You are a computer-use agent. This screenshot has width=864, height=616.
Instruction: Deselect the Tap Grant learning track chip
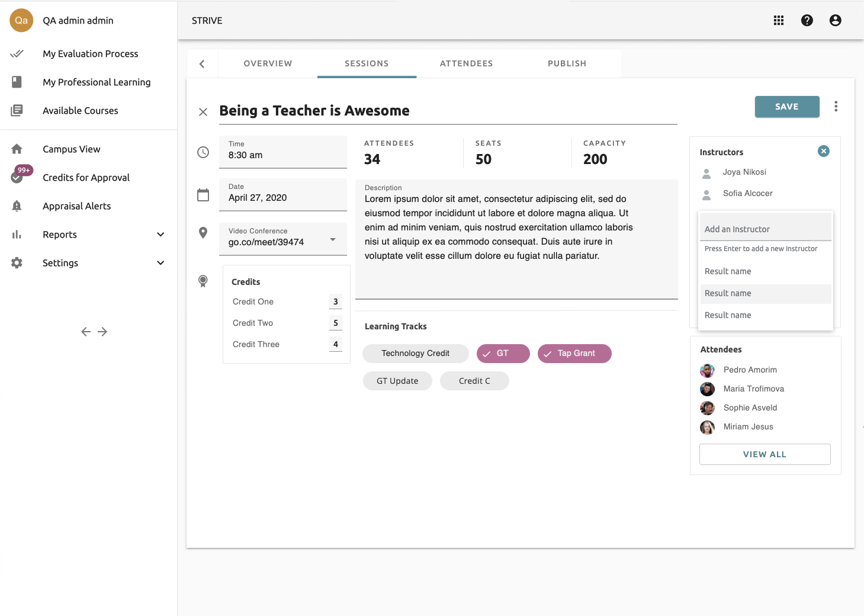pyautogui.click(x=574, y=354)
